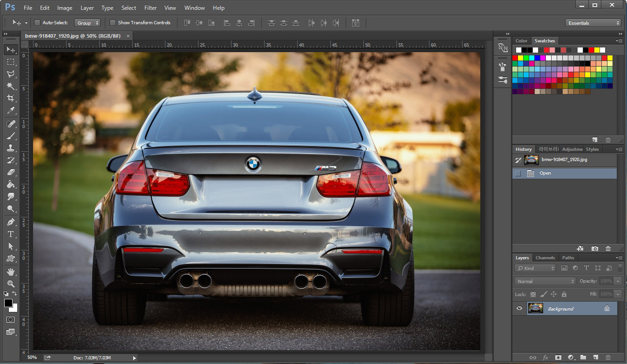The image size is (627, 364).
Task: Delete current state in History panel
Action: pyautogui.click(x=608, y=249)
